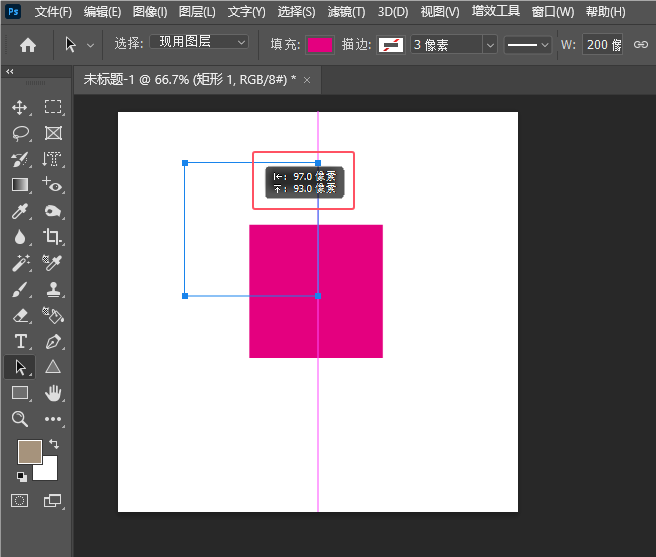Select the Move tool
Screen dimensions: 656x557
coord(19,107)
